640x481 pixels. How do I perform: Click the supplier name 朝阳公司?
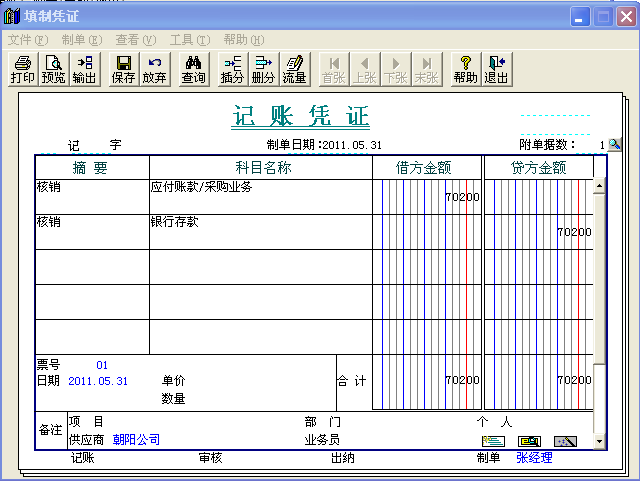[x=136, y=440]
